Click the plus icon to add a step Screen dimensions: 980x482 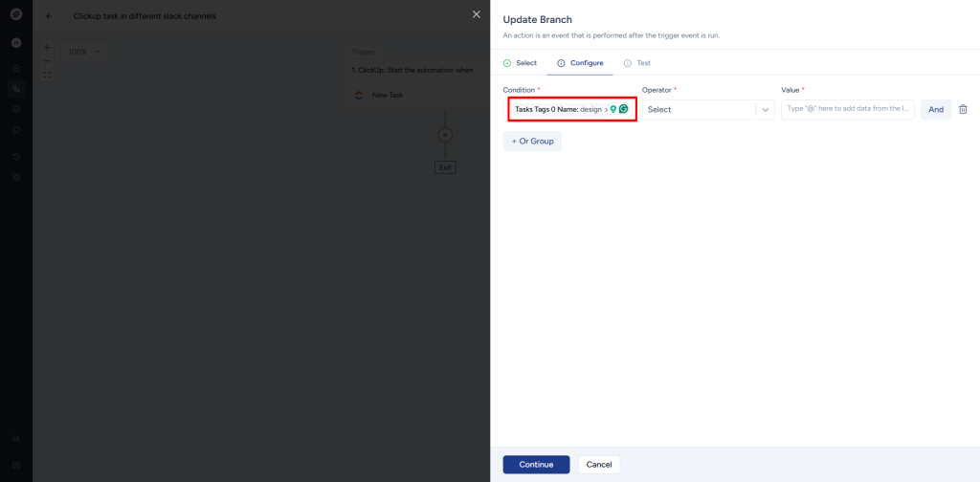tap(445, 135)
